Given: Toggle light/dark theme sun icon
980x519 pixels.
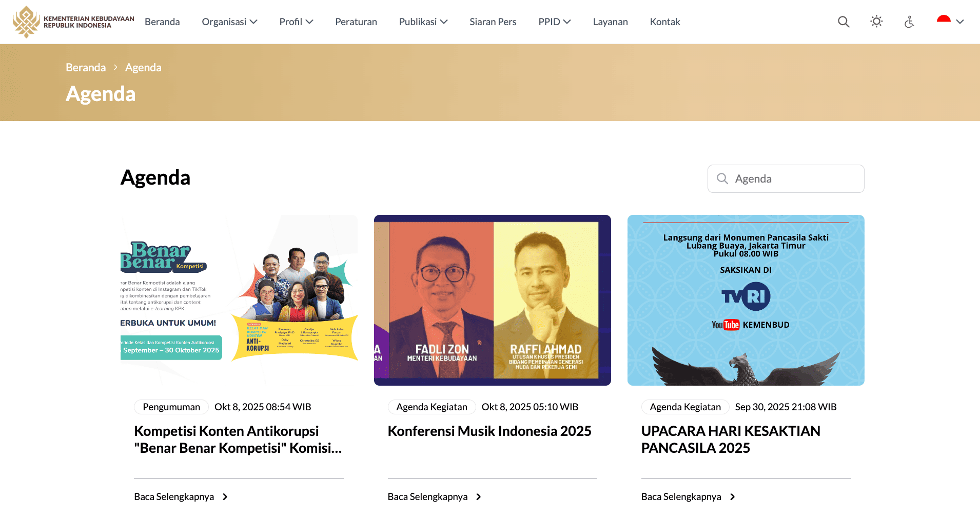Looking at the screenshot, I should 876,22.
